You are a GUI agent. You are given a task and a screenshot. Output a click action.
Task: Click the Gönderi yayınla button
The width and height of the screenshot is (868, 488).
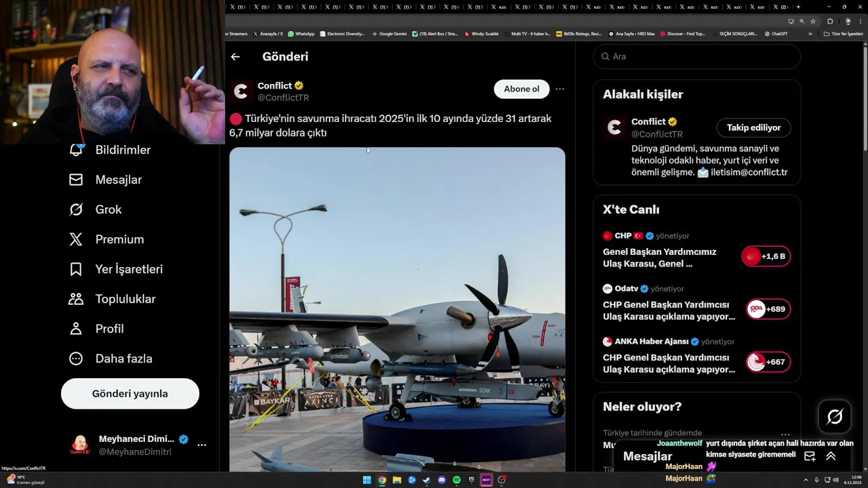[130, 394]
